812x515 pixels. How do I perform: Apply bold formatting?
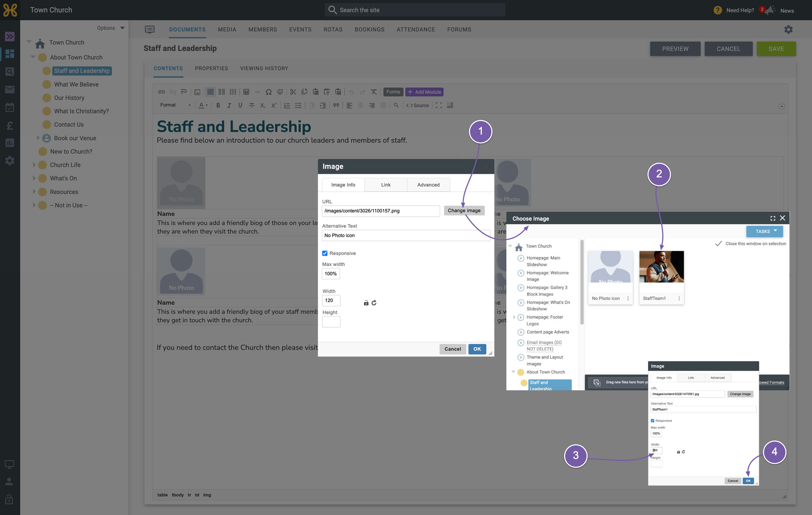click(218, 105)
